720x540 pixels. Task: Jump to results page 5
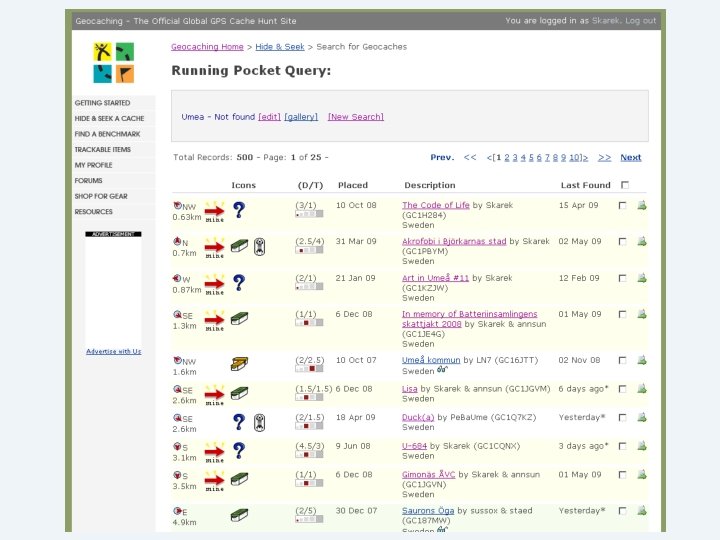531,158
